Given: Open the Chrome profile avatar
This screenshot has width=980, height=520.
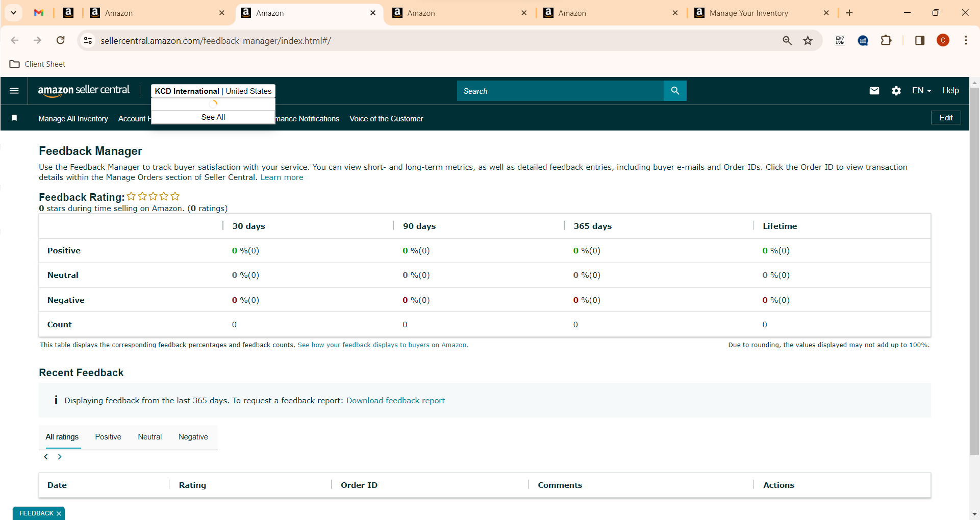Looking at the screenshot, I should coord(943,40).
